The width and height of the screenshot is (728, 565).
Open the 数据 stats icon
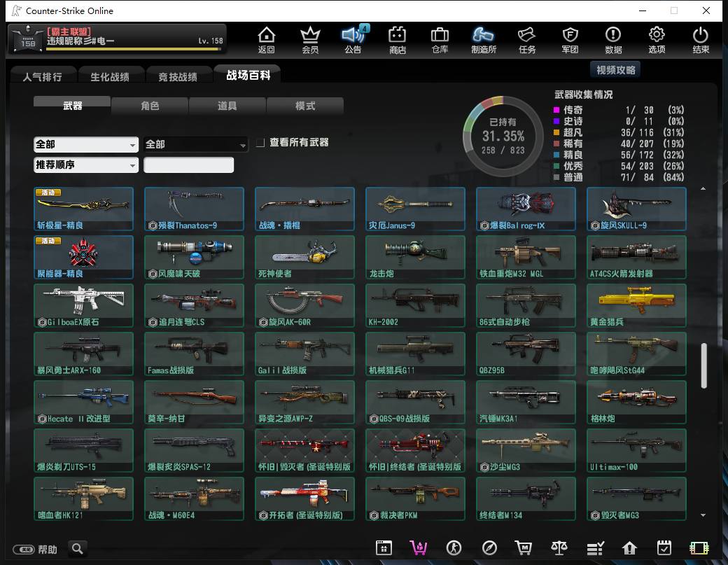pyautogui.click(x=613, y=39)
